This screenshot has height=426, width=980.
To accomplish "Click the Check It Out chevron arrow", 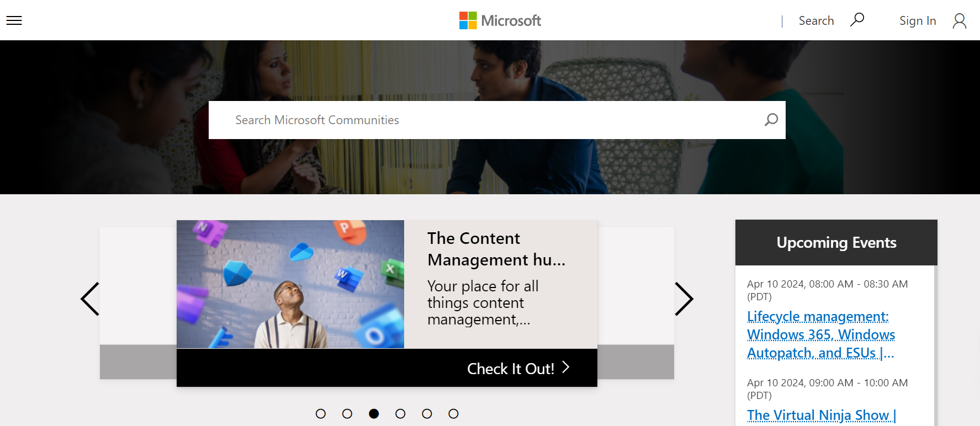I will pyautogui.click(x=565, y=368).
